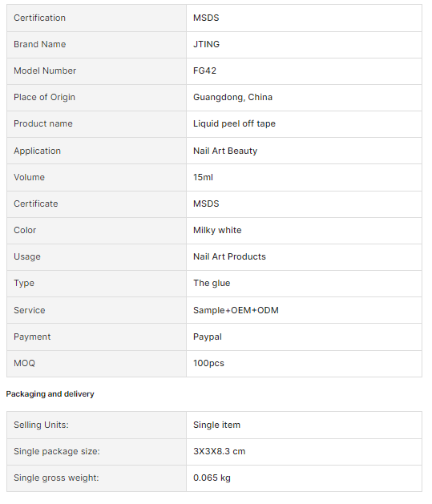The image size is (432, 504).
Task: Click the Packaging and delivery heading
Action: point(50,394)
